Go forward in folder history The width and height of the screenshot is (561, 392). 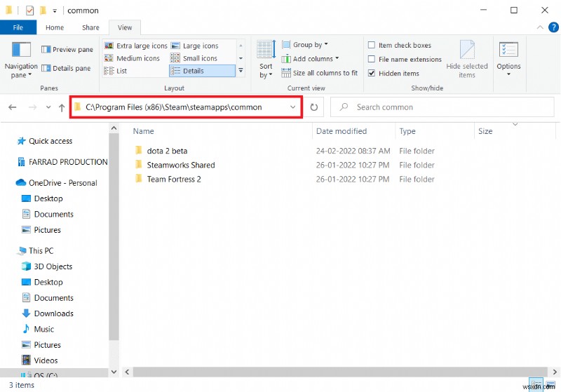pyautogui.click(x=32, y=107)
